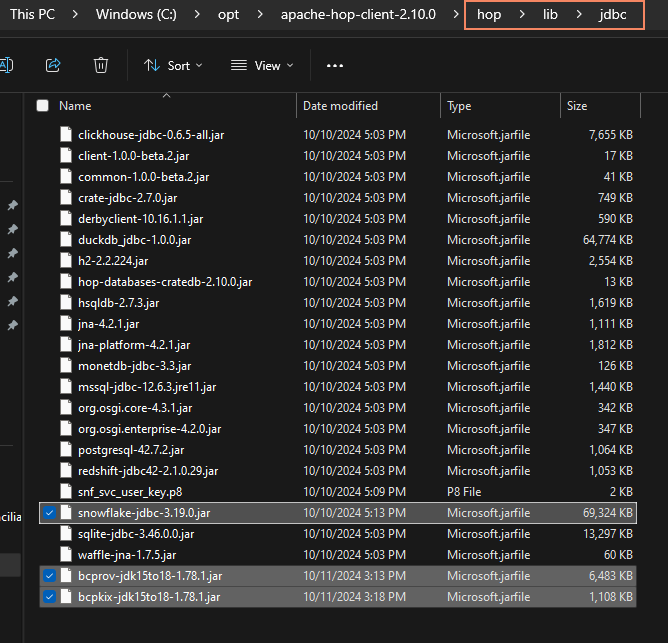Click the Share icon in the toolbar

click(x=53, y=65)
